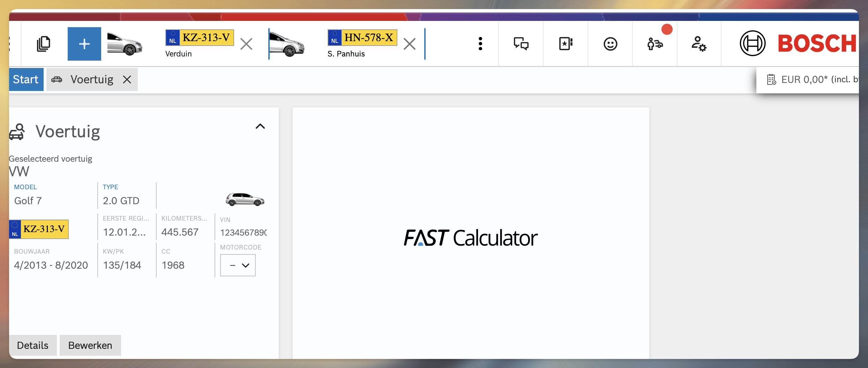Close the HN-578-X S. Panhuis tab

[x=409, y=44]
